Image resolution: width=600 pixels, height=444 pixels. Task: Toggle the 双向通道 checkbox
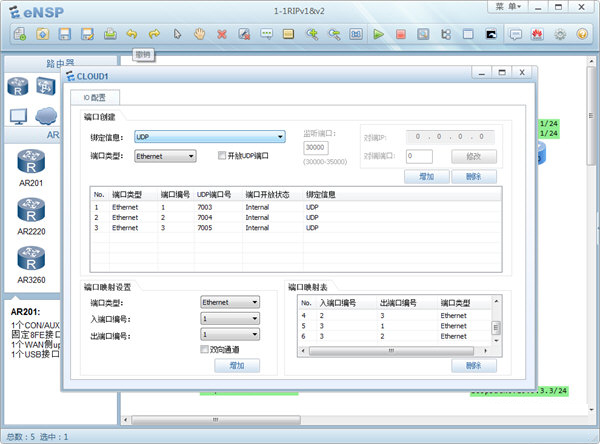(205, 350)
